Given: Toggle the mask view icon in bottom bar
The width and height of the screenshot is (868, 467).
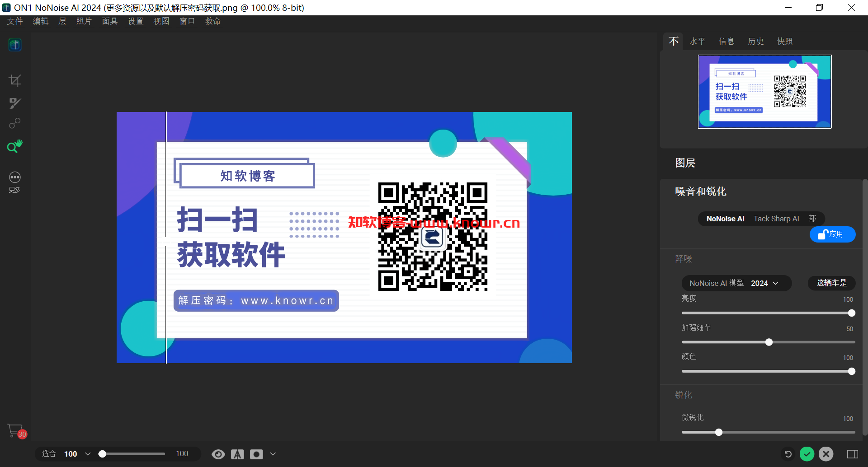Looking at the screenshot, I should point(256,454).
